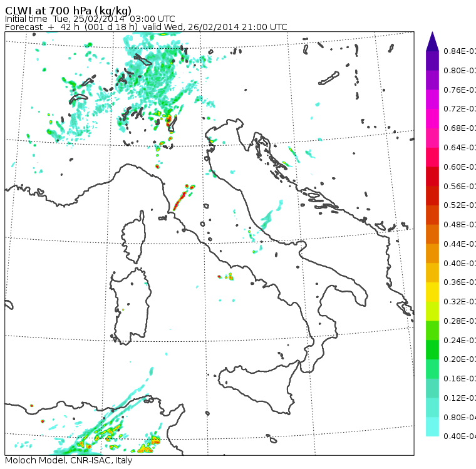Image resolution: width=476 pixels, height=469 pixels.
Task: Select the 0.12E-03 legend value
Action: pyautogui.click(x=460, y=398)
